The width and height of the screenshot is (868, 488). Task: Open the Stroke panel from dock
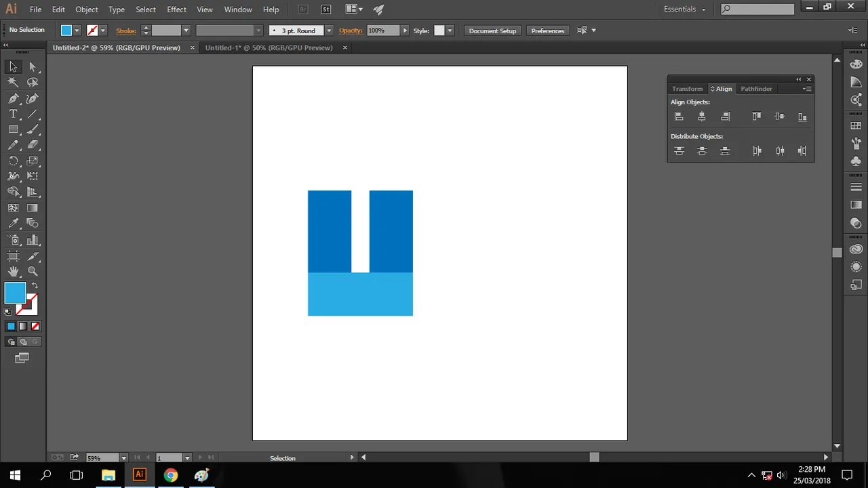(x=856, y=187)
